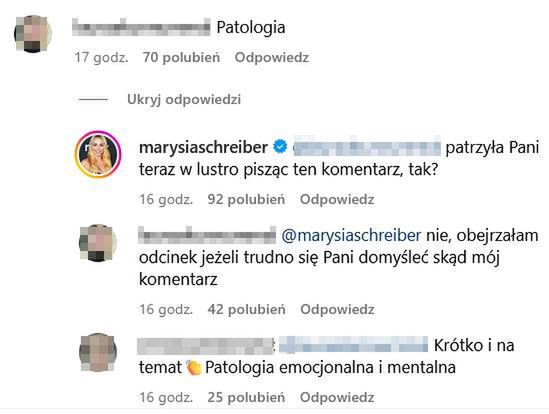This screenshot has width=549, height=414.
Task: Click the 17 godz. timestamp
Action: tap(101, 57)
